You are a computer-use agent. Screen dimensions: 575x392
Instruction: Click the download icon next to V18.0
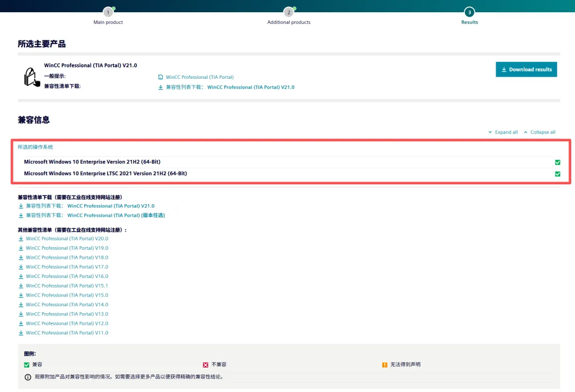click(x=21, y=257)
